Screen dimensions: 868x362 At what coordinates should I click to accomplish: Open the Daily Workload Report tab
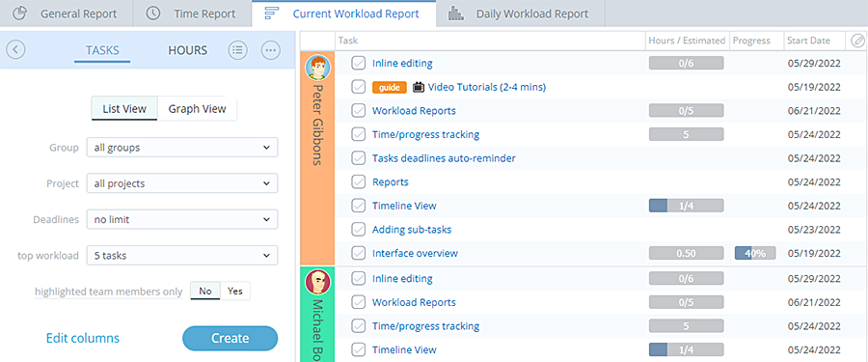tap(521, 14)
